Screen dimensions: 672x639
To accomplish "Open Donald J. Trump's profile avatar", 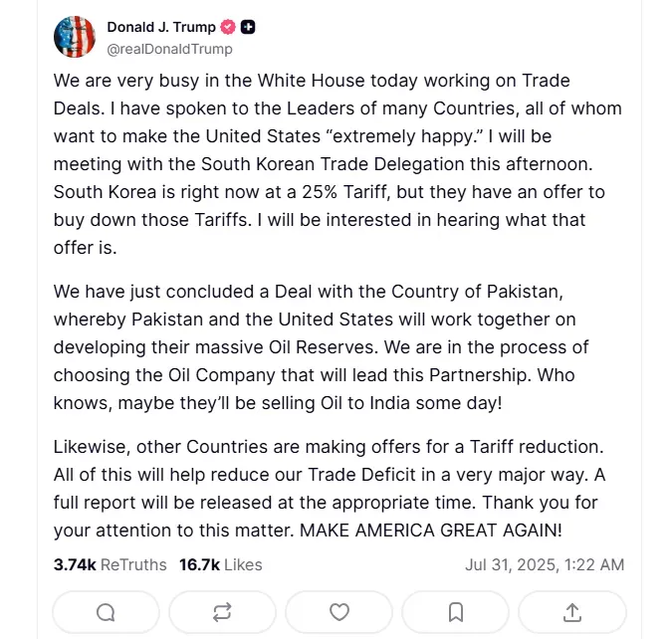I will [x=74, y=37].
